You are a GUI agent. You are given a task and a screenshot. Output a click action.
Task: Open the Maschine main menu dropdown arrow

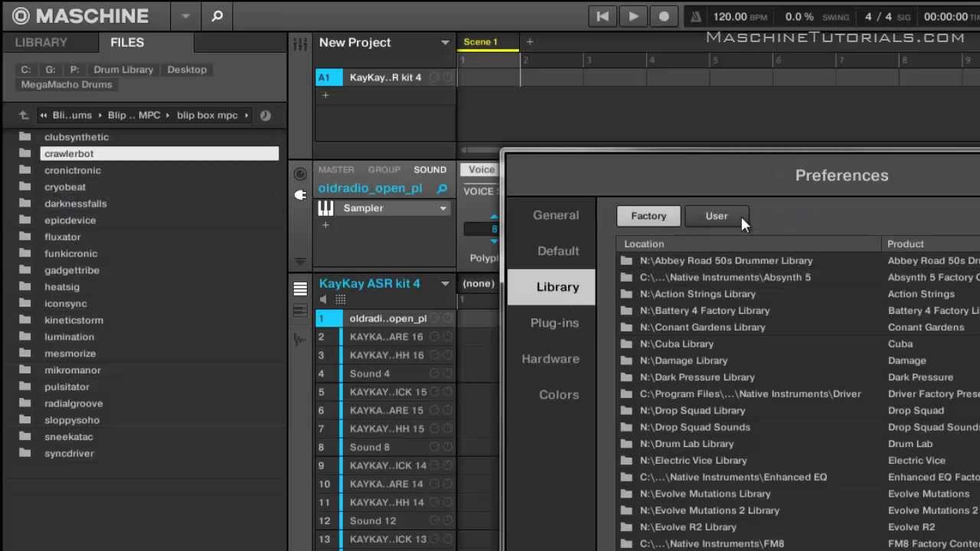tap(185, 16)
